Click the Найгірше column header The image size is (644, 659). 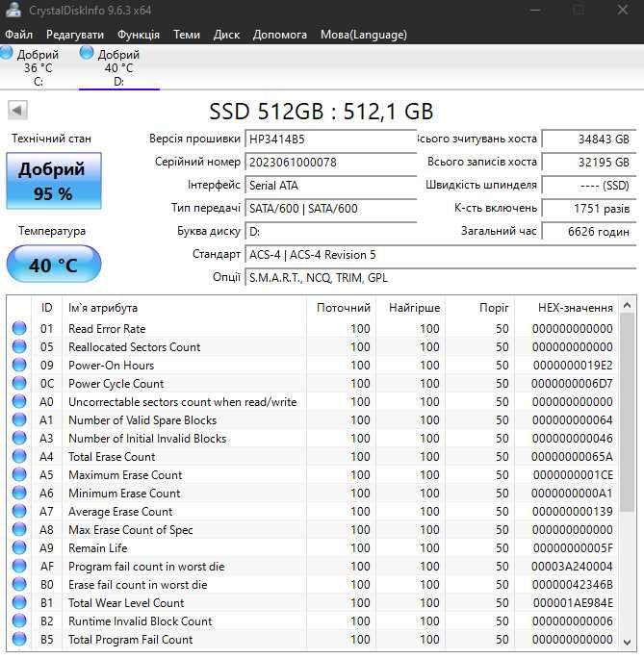tap(410, 308)
